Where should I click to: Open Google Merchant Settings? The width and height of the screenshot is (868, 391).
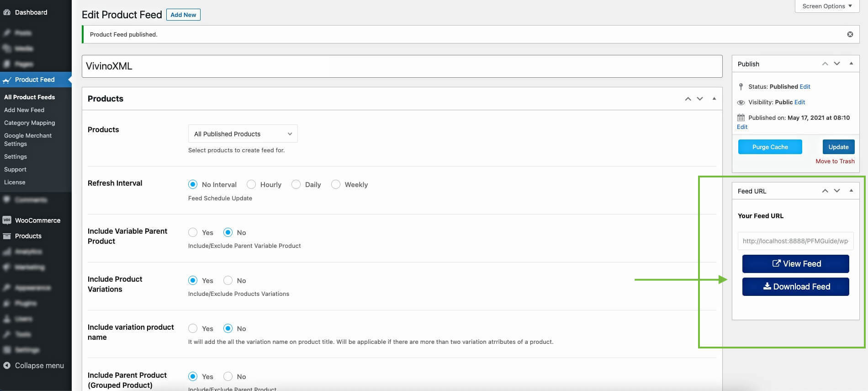click(27, 139)
